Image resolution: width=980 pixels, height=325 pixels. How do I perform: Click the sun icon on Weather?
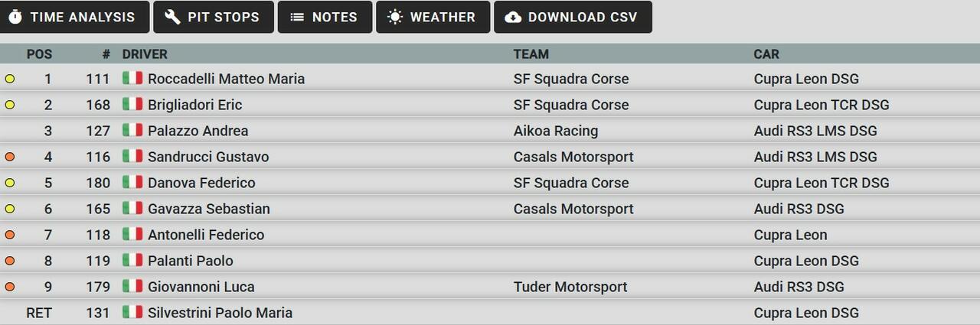(x=395, y=17)
